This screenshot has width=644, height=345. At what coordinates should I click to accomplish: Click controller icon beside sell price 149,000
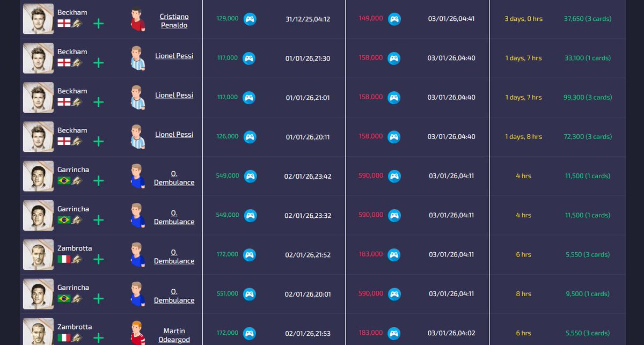pyautogui.click(x=394, y=19)
